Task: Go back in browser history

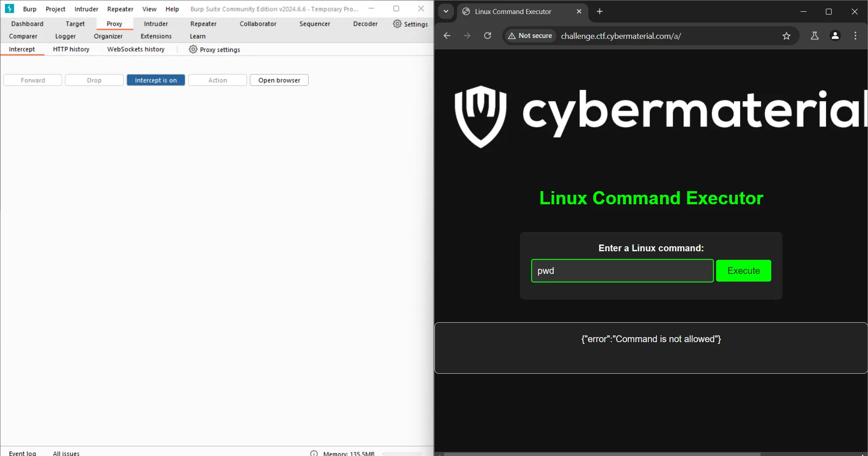Action: 447,36
